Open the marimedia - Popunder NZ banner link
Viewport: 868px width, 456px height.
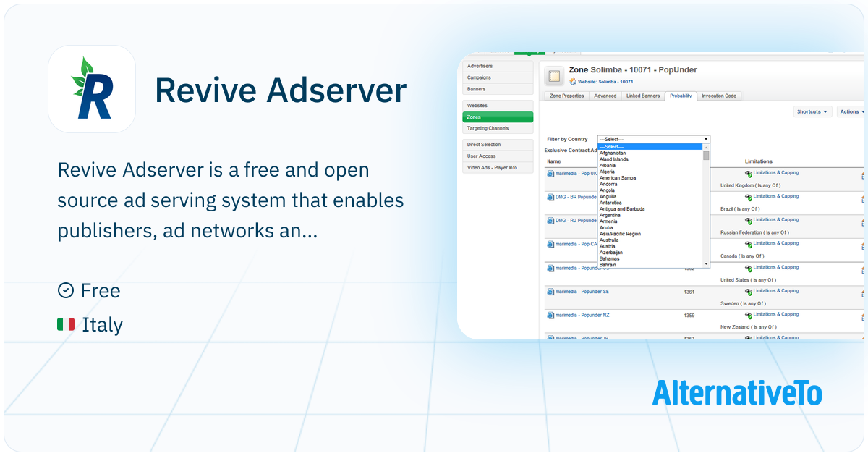pyautogui.click(x=582, y=316)
